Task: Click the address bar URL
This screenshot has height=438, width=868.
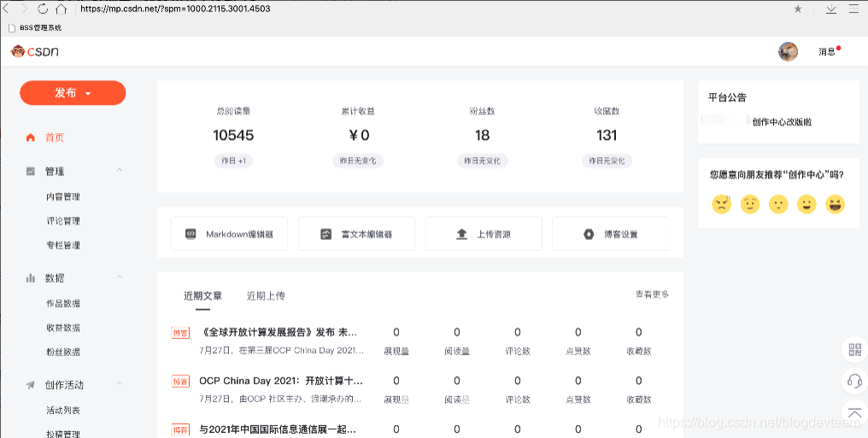Action: point(175,9)
